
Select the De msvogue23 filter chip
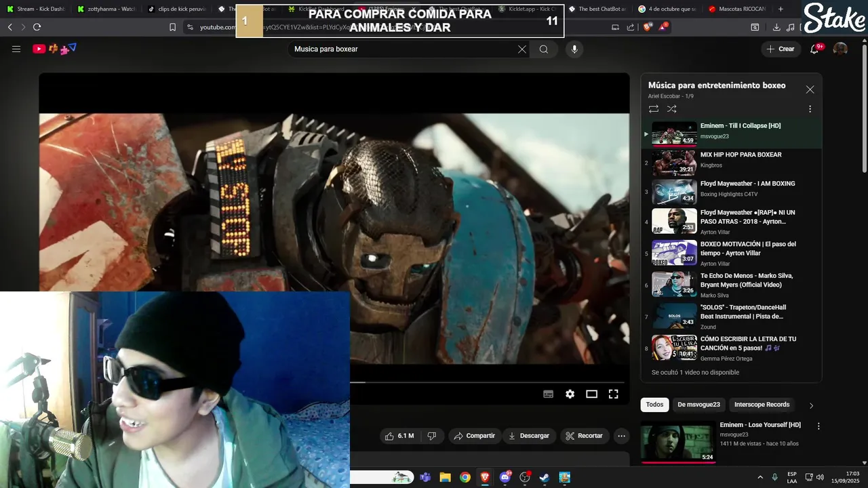[x=698, y=405]
